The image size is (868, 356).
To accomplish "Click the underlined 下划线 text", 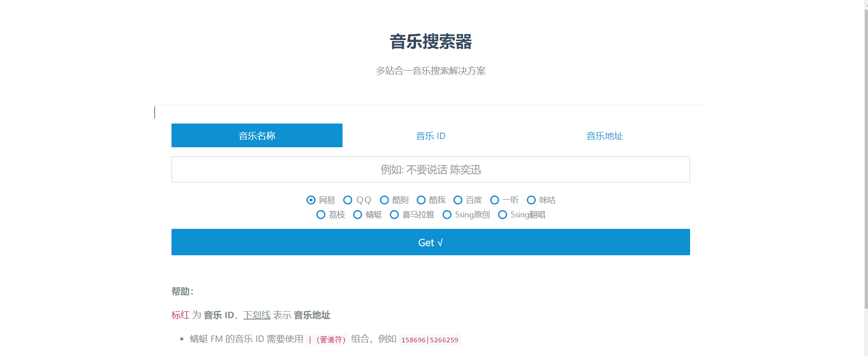I will point(257,315).
